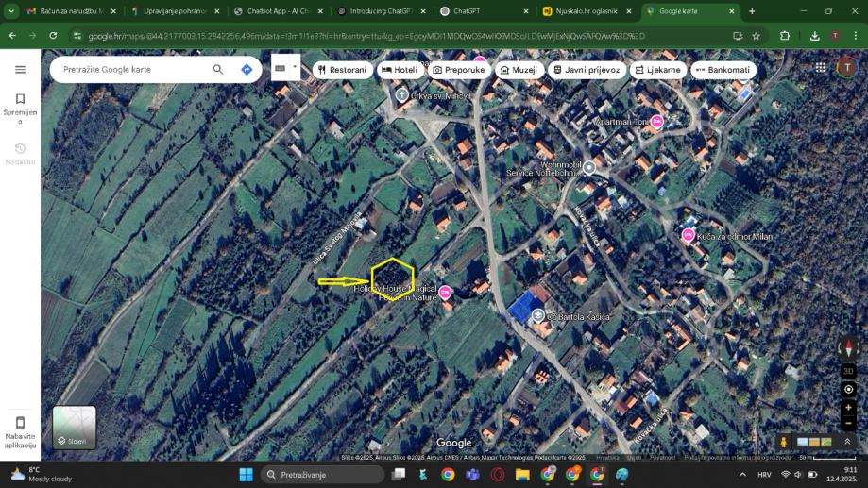Viewport: 868px width, 488px height.
Task: Toggle the 3D view button
Action: click(x=848, y=371)
